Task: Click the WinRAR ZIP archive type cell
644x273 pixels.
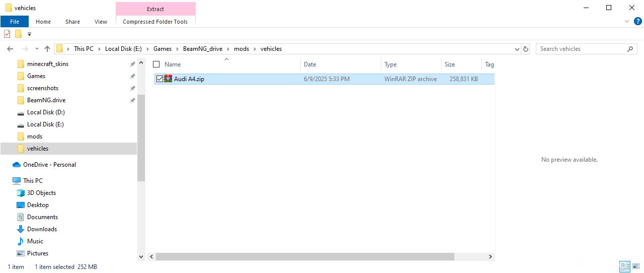Action: pos(411,79)
